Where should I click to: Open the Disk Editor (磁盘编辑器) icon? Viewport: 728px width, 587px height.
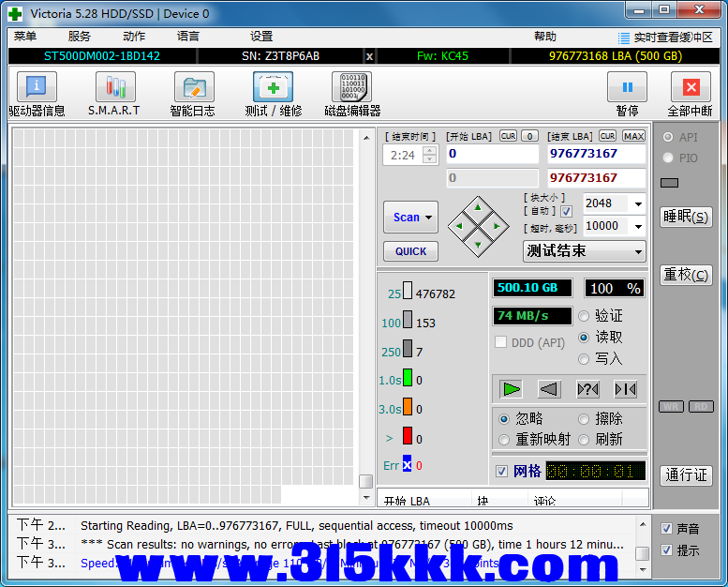click(x=352, y=87)
